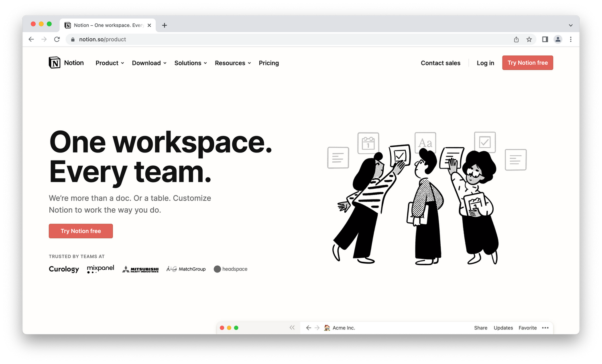Open the Pricing page
Image resolution: width=602 pixels, height=364 pixels.
(269, 63)
